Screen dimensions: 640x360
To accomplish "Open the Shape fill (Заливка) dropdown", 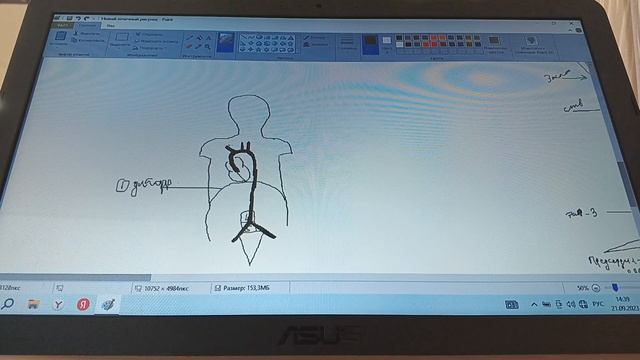I will 316,44.
